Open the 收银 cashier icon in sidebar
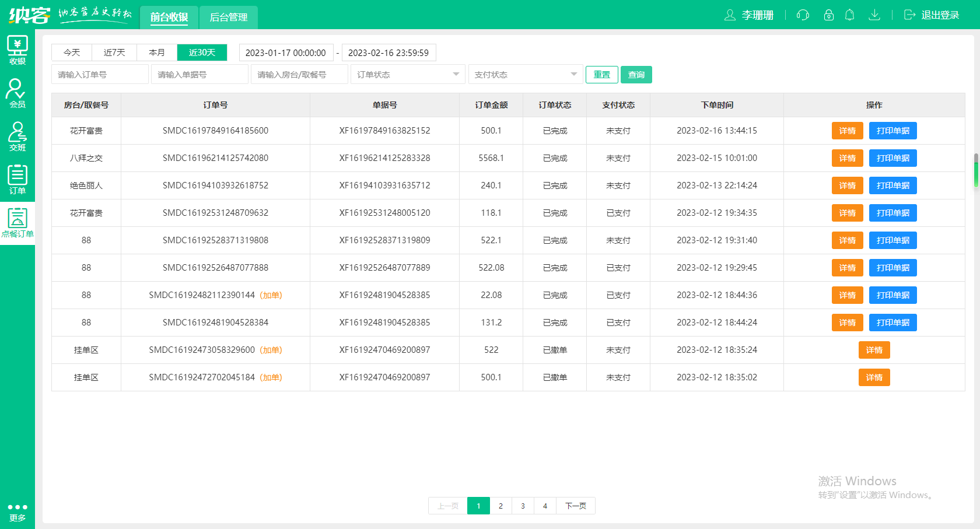 [17, 50]
